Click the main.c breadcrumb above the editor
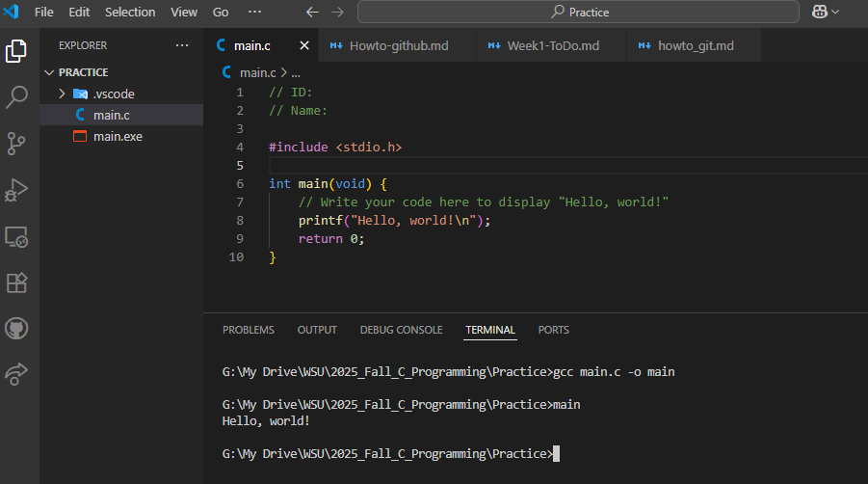868x484 pixels. pos(257,72)
